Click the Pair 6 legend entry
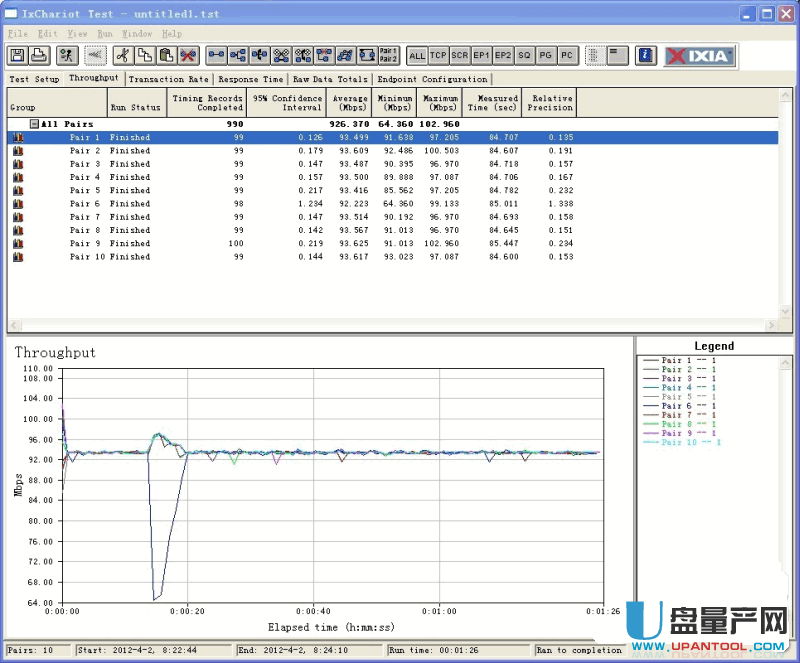This screenshot has height=663, width=800. coord(688,406)
